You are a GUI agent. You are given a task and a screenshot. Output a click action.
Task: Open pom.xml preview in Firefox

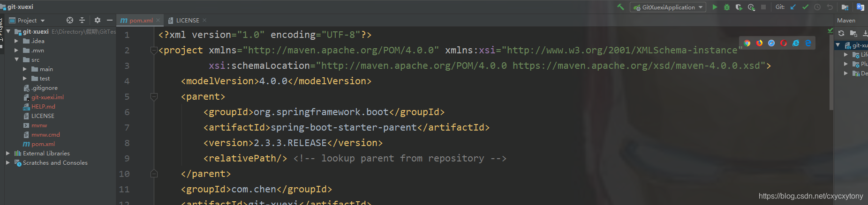[759, 43]
